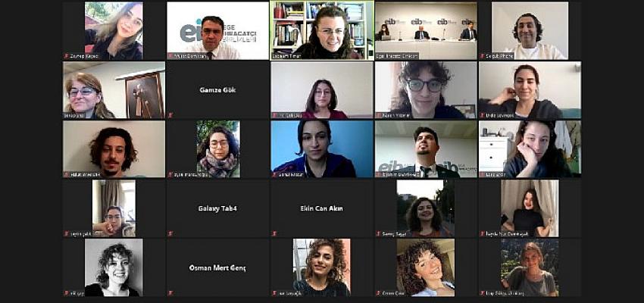
Task: Select the black-and-white portrait video tile
Action: click(114, 267)
